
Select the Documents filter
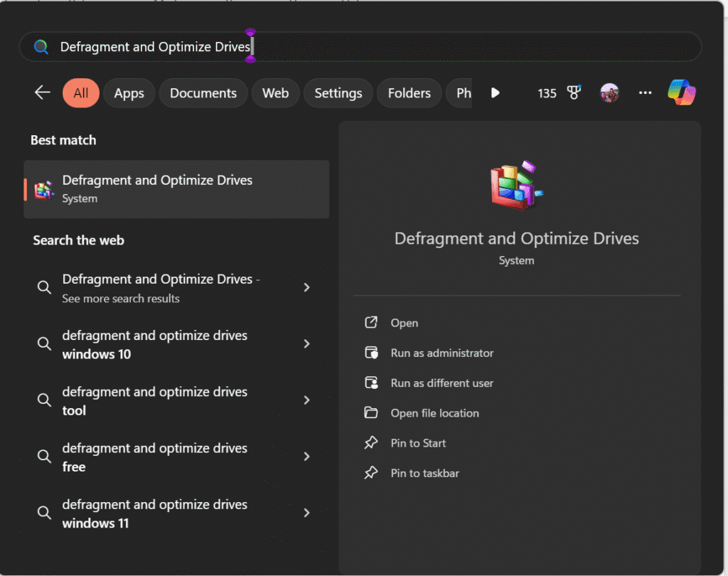click(203, 92)
